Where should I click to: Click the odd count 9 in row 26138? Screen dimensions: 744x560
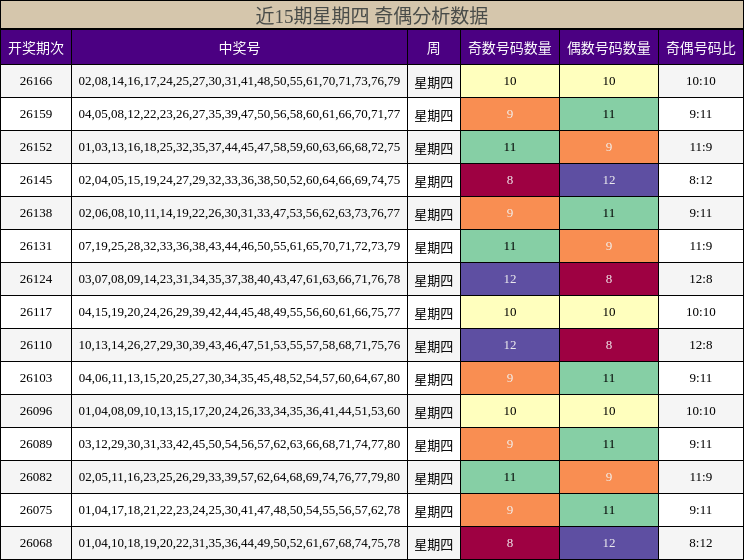(510, 213)
